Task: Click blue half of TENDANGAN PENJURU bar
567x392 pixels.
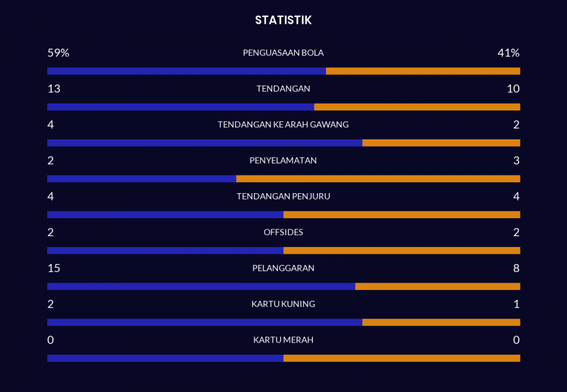Action: (165, 215)
